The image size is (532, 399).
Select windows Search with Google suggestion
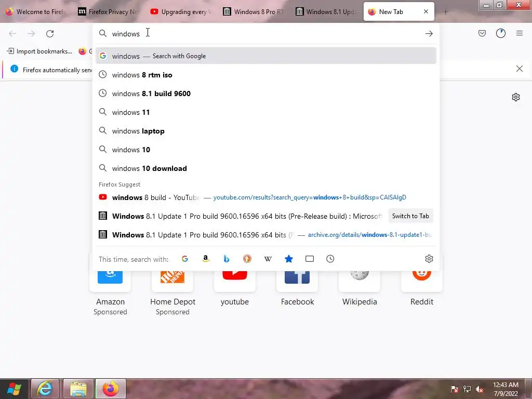[x=266, y=56]
